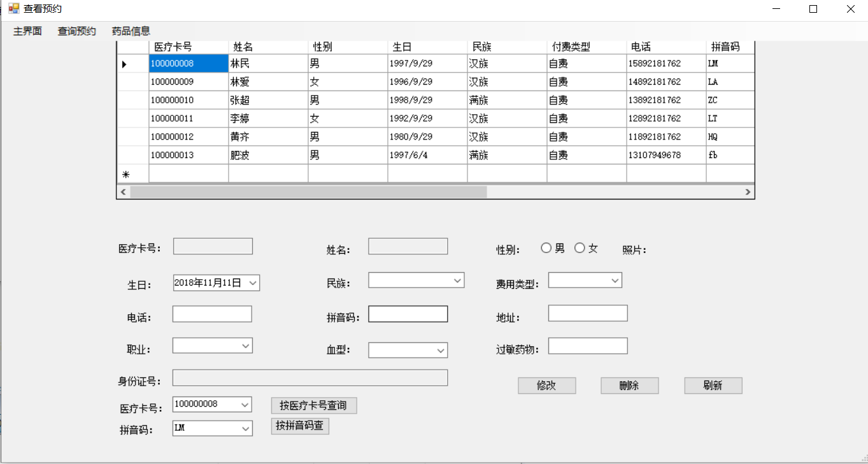Image resolution: width=868 pixels, height=464 pixels.
Task: Sort by 性别 column header
Action: [348, 47]
